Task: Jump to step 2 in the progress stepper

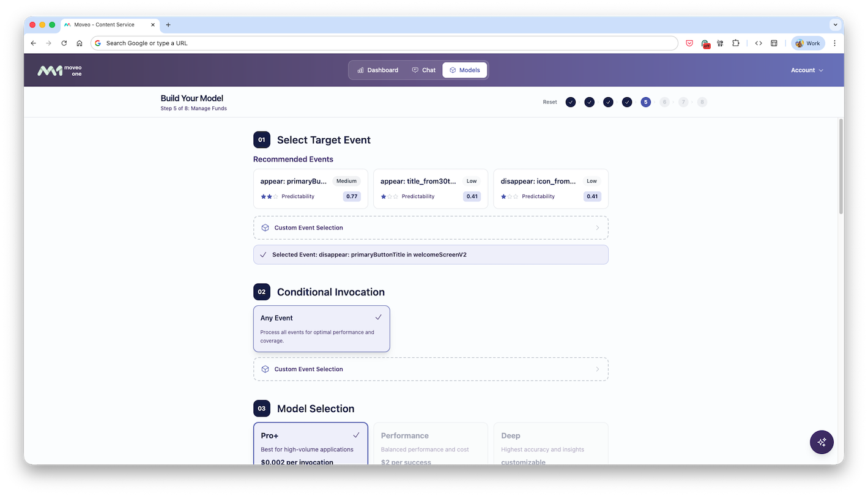Action: click(589, 102)
